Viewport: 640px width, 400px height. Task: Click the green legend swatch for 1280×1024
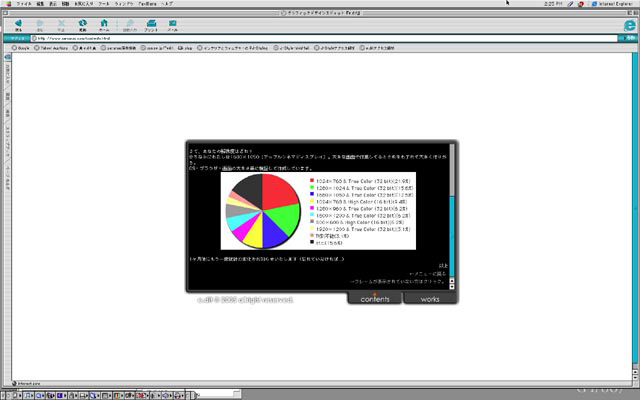point(312,187)
